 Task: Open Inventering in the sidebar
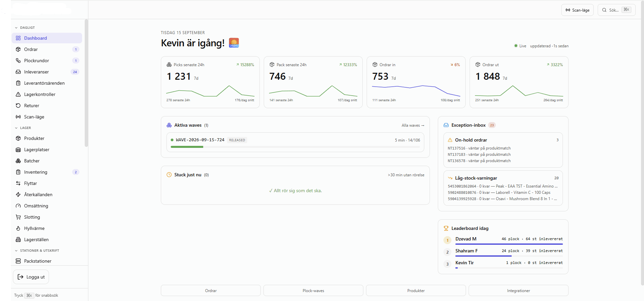tap(47, 172)
